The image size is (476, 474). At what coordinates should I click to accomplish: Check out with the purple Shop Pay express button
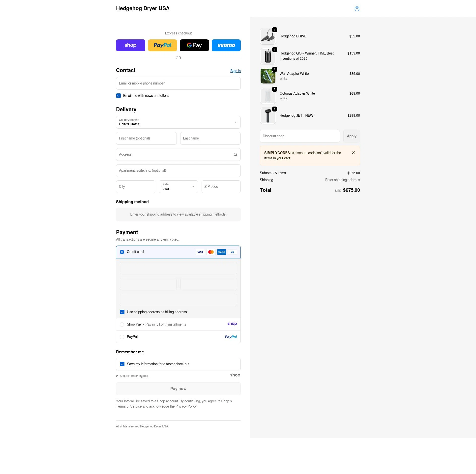pyautogui.click(x=131, y=45)
